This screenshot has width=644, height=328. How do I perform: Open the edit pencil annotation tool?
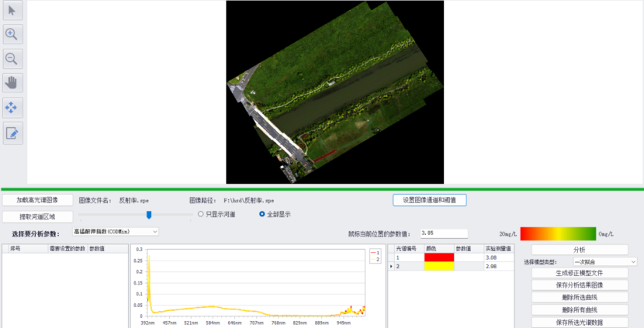[13, 133]
